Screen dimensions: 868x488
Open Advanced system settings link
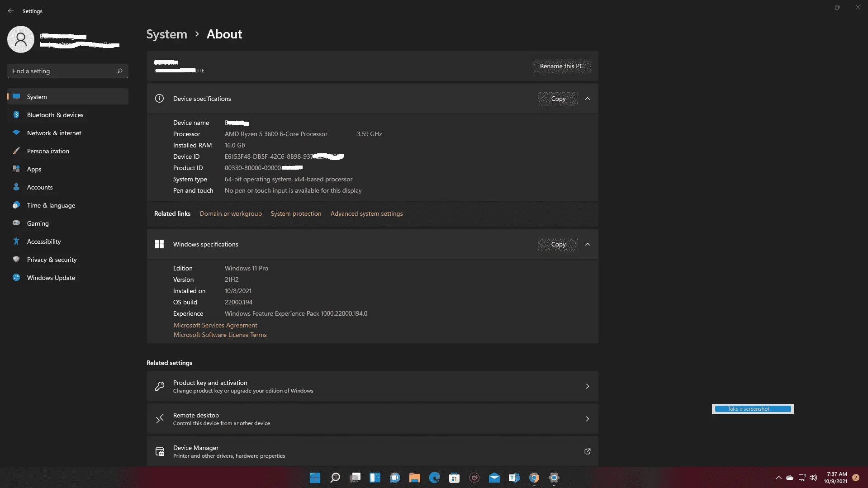point(366,213)
